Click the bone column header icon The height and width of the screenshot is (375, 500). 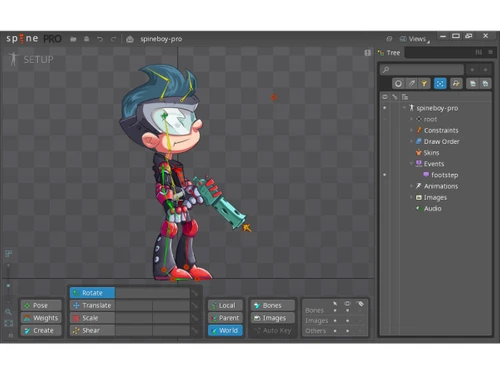click(x=395, y=97)
